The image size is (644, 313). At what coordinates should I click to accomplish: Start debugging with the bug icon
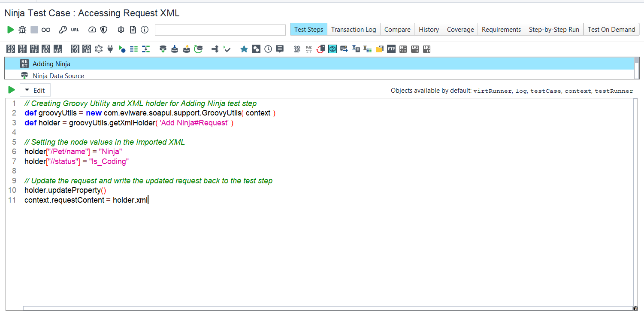(x=21, y=30)
